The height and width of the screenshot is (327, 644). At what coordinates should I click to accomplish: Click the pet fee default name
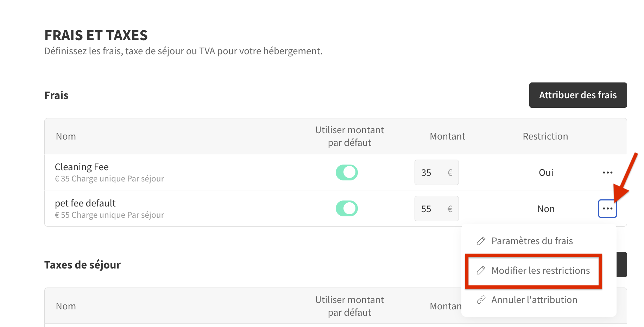tap(85, 203)
